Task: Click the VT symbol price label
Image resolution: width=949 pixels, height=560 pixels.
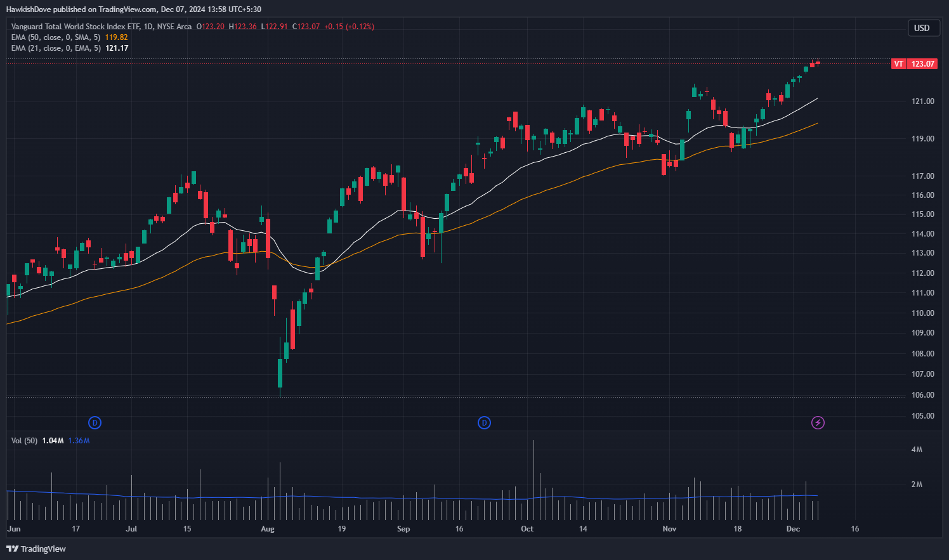Action: tap(898, 64)
